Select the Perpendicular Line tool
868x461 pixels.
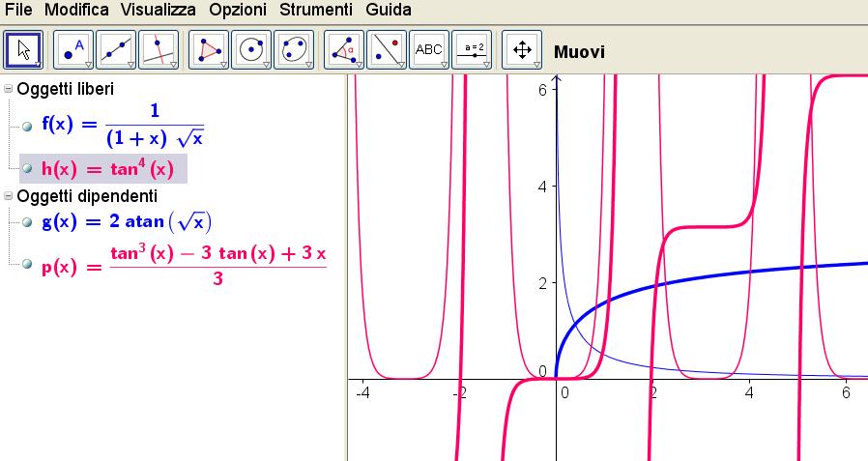159,50
